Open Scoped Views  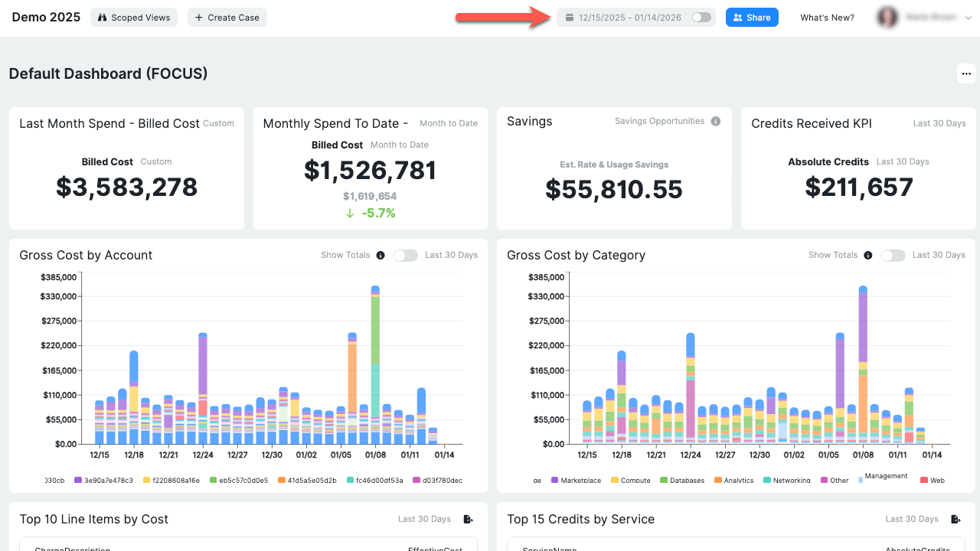point(134,18)
